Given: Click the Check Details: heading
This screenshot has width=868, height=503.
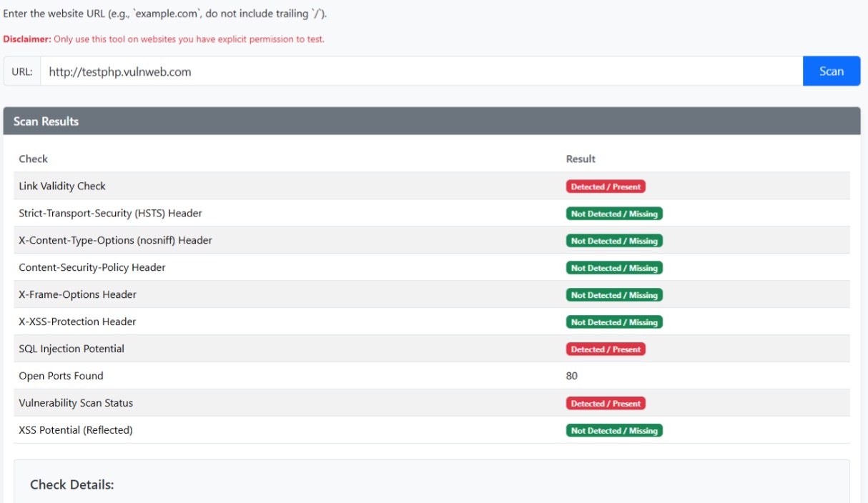Looking at the screenshot, I should pos(72,484).
